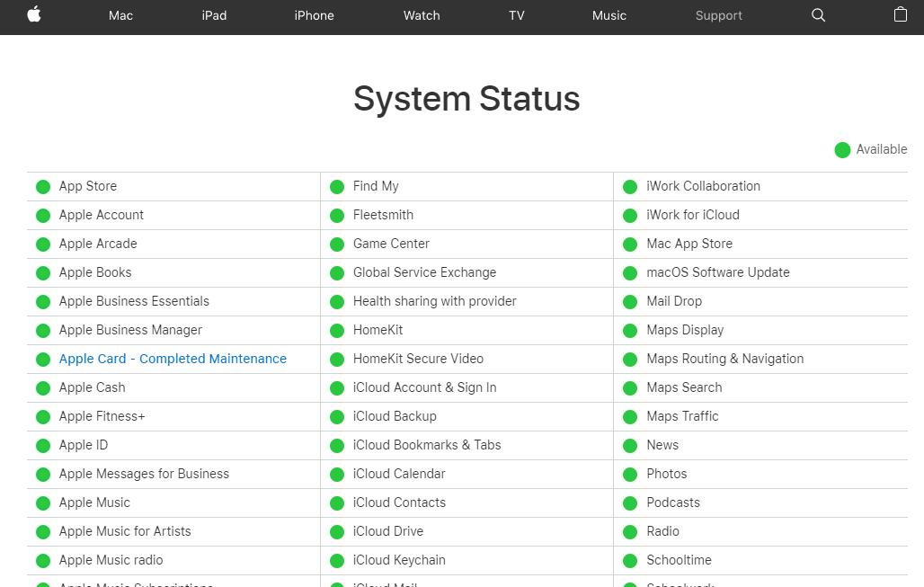Go to the Support nav link
The height and width of the screenshot is (587, 924).
click(x=718, y=15)
